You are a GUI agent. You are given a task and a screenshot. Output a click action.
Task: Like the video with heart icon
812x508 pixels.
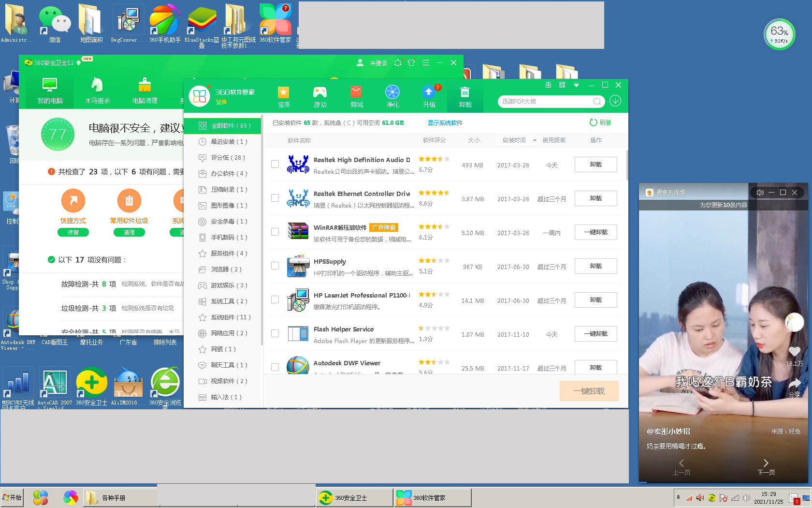(x=794, y=351)
